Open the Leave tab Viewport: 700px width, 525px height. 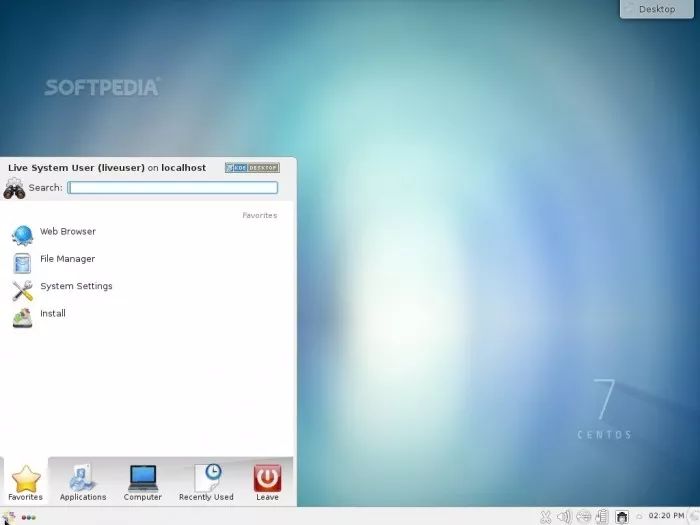click(267, 483)
